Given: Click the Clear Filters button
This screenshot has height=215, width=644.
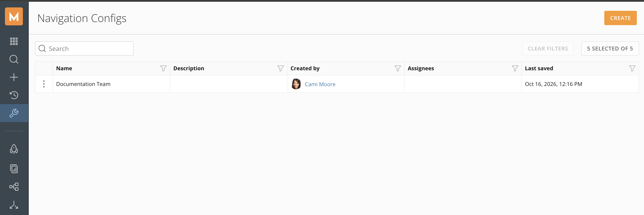Looking at the screenshot, I should tap(548, 48).
